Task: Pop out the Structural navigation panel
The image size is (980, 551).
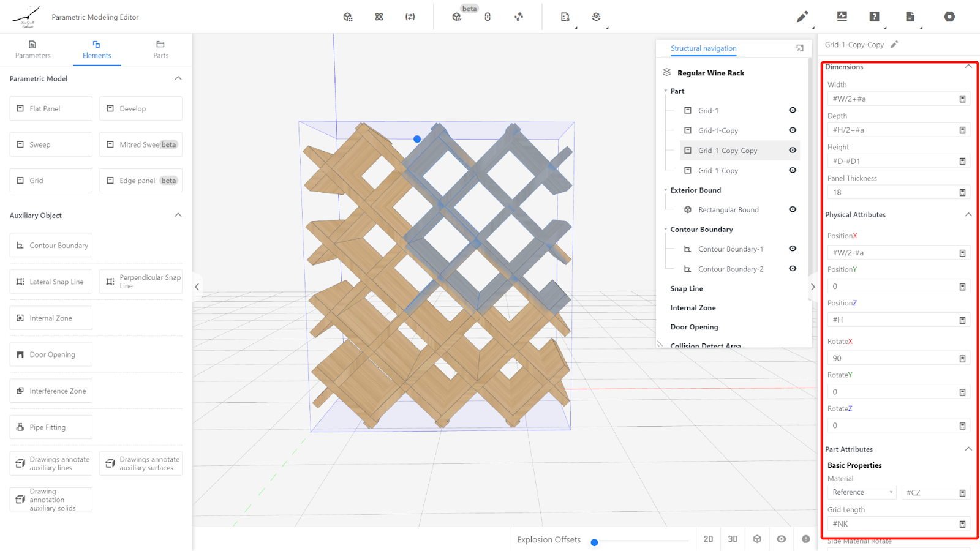Action: [799, 48]
